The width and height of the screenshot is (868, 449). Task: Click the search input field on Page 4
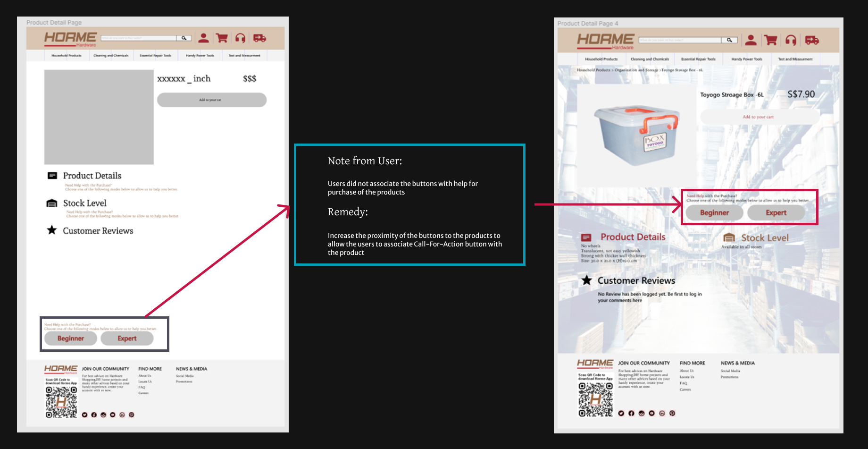pos(680,40)
